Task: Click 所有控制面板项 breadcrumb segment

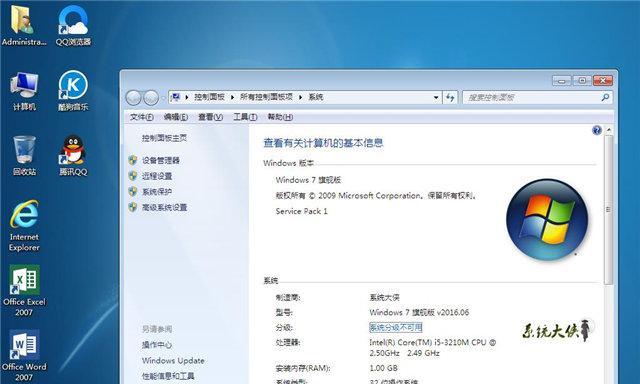Action: tap(266, 97)
